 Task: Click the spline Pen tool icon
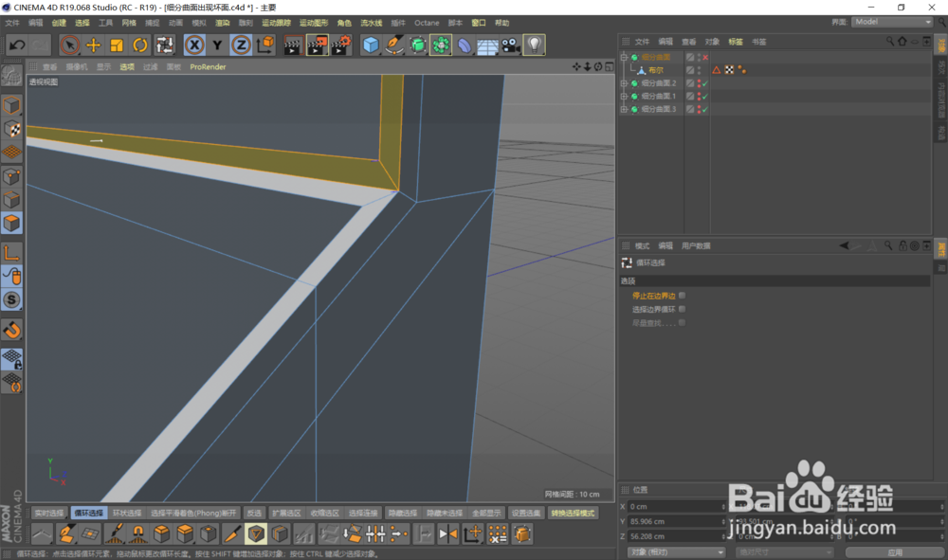coord(394,45)
